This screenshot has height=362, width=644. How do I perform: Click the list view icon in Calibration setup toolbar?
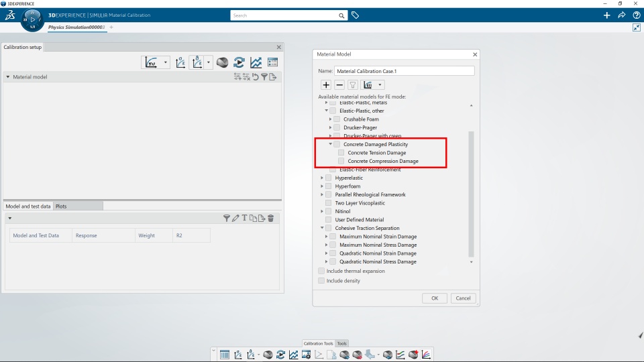pos(273,62)
